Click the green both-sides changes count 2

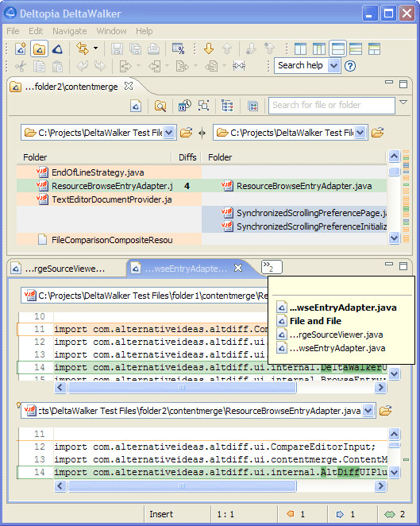[395, 514]
